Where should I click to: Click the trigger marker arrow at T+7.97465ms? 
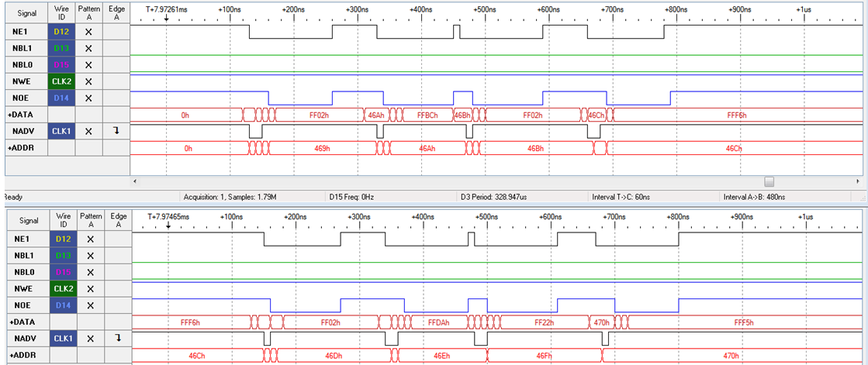[168, 226]
